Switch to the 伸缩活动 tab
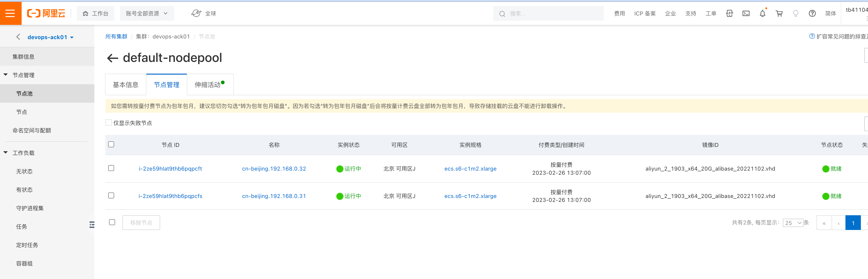 (208, 85)
